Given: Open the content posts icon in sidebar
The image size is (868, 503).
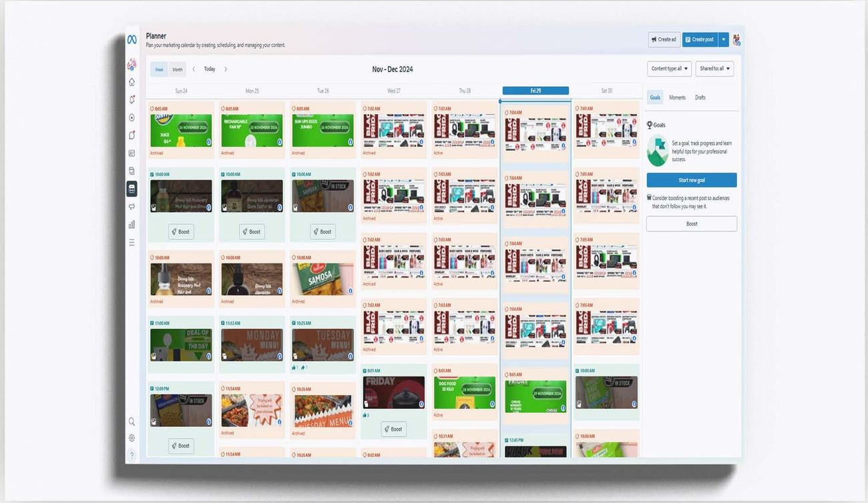Looking at the screenshot, I should pos(132,171).
